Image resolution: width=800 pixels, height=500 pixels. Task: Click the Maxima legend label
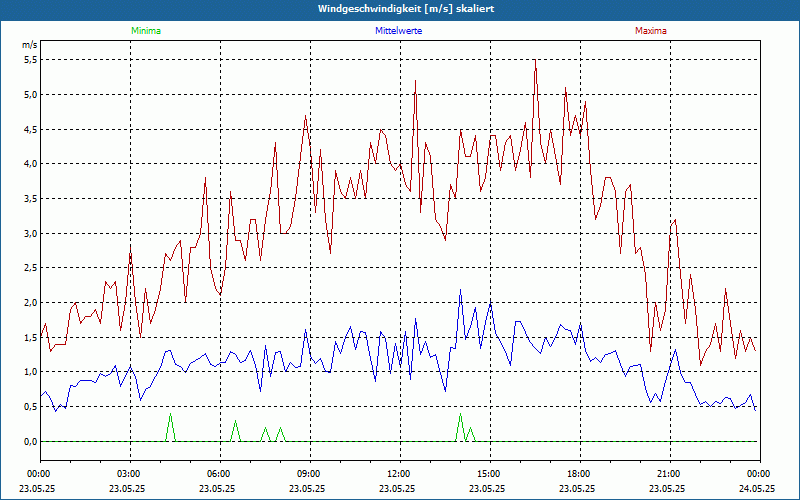pyautogui.click(x=651, y=31)
